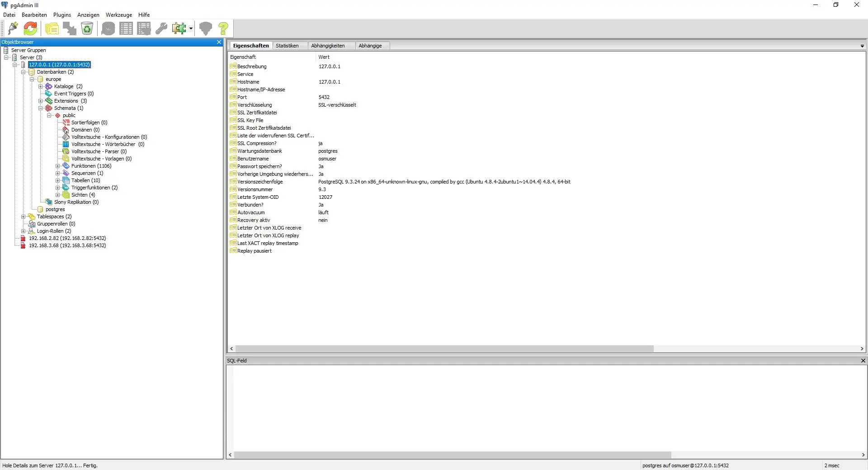This screenshot has height=470, width=868.
Task: Click the plug connect-to-server toolbar icon
Action: (13, 28)
